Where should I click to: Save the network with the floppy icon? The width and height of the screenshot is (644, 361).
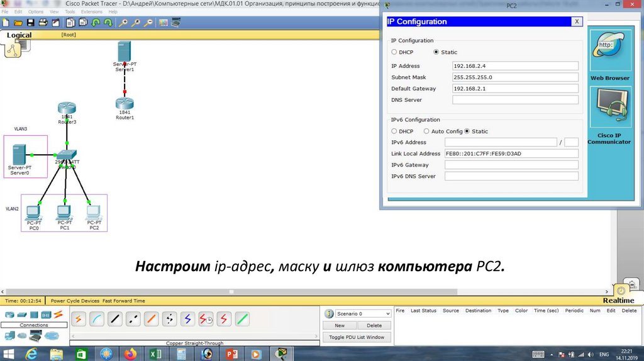pyautogui.click(x=30, y=23)
